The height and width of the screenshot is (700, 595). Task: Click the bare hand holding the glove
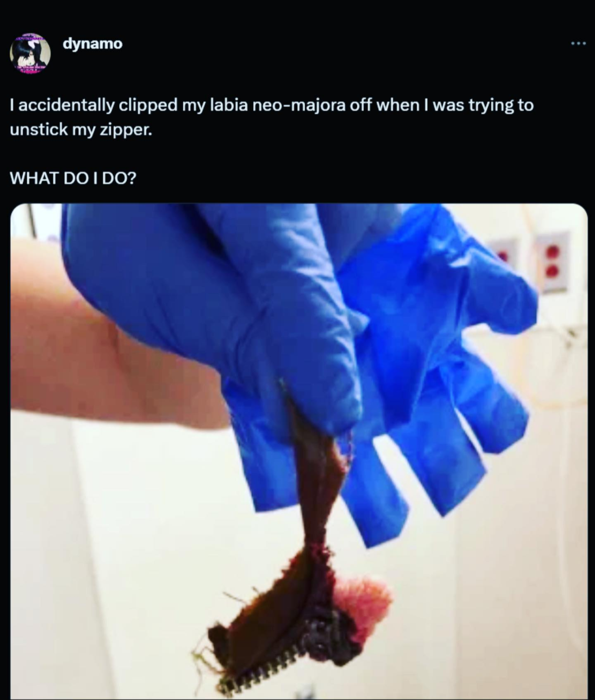[x=116, y=349]
